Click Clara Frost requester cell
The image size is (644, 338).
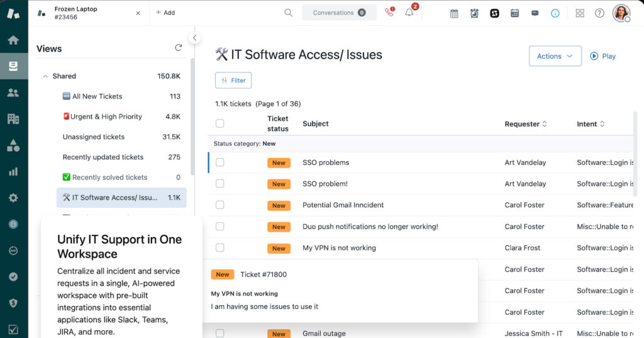523,248
